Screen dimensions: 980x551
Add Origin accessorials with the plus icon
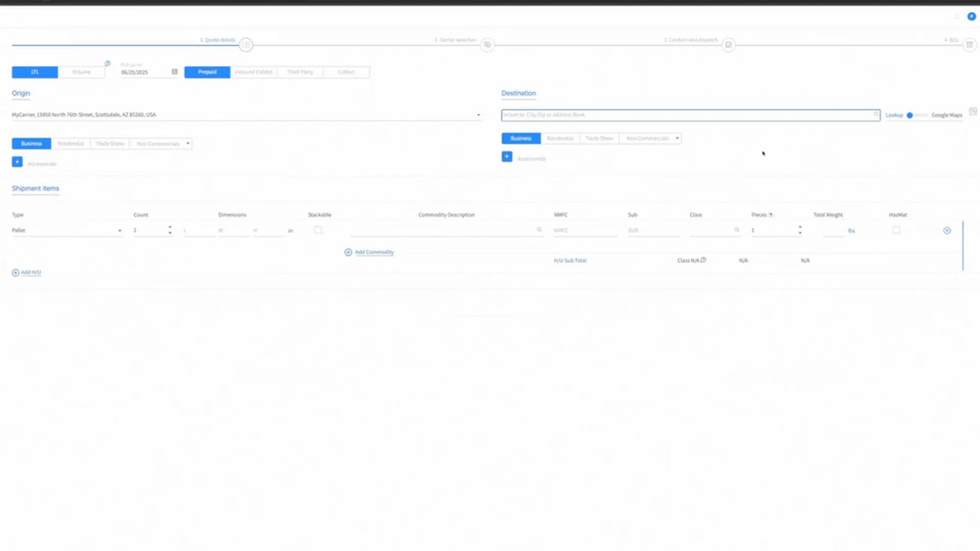[17, 162]
